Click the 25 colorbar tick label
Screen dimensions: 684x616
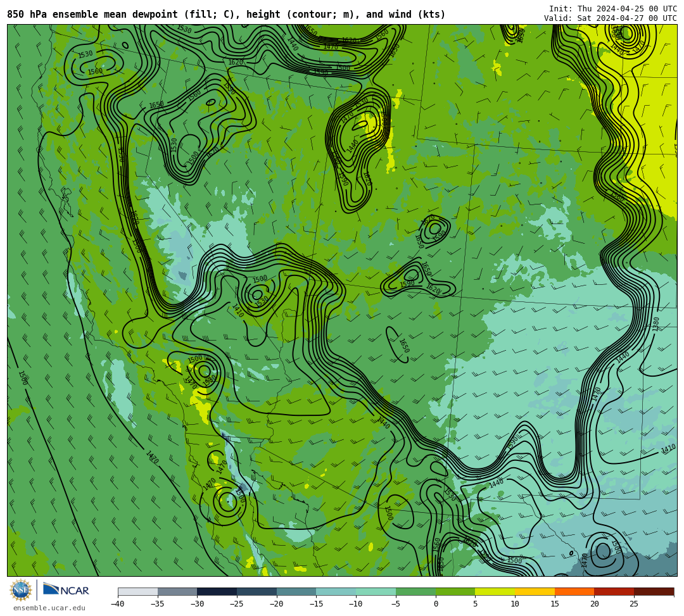[634, 604]
